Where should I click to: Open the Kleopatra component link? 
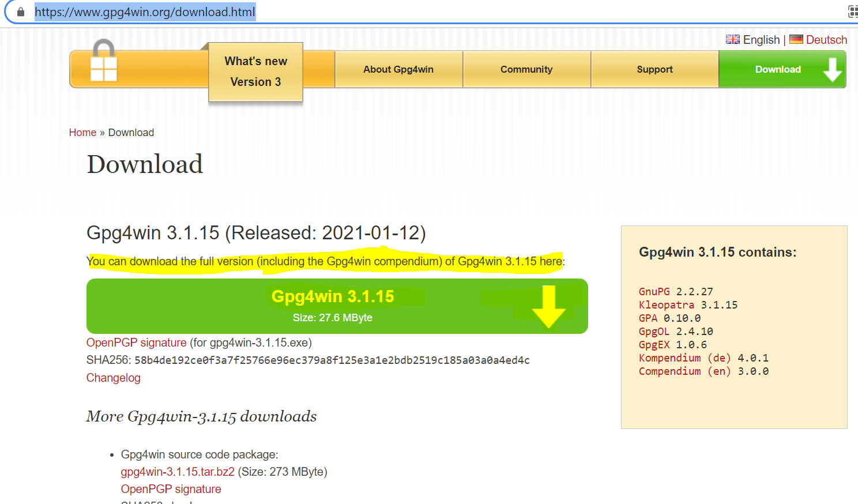666,305
